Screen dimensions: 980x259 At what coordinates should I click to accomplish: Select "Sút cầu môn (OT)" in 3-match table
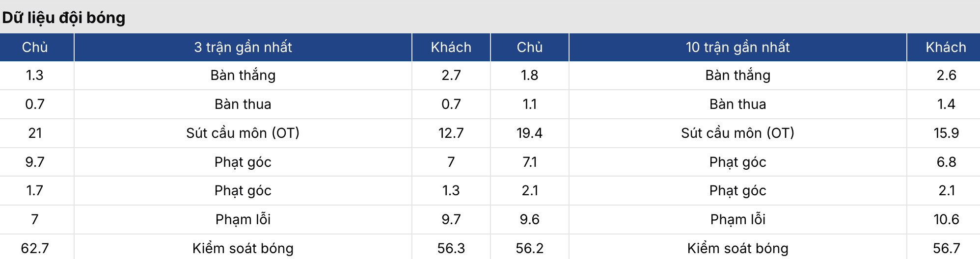point(243,133)
